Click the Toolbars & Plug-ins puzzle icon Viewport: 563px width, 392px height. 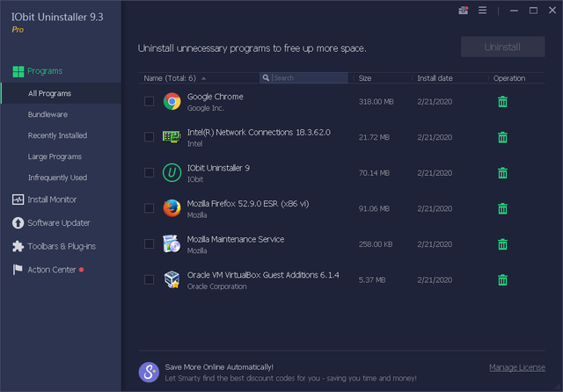[x=18, y=246]
